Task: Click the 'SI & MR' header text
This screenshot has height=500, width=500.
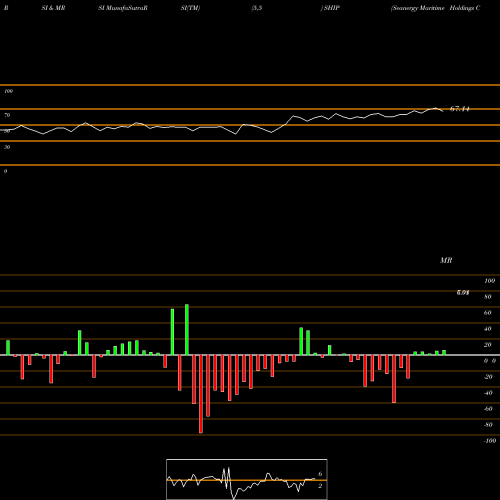Action: click(53, 8)
